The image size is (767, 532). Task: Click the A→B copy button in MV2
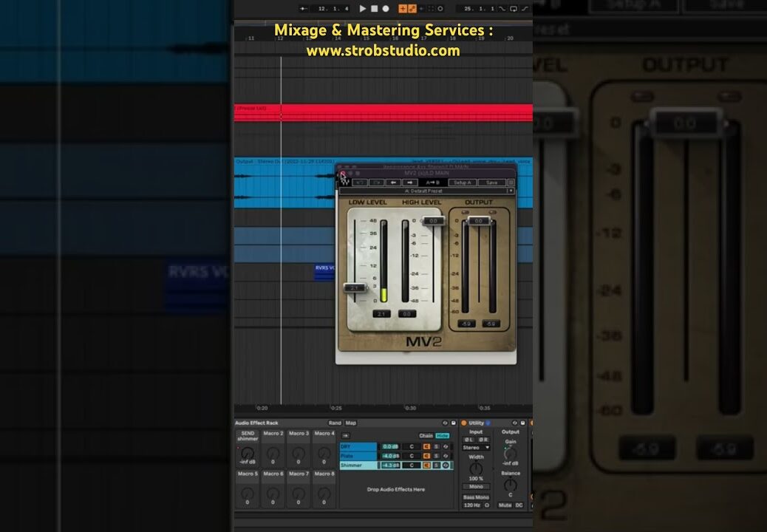pos(432,183)
